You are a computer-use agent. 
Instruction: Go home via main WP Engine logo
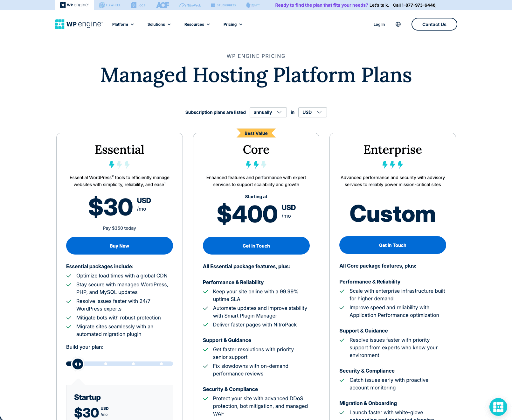79,24
